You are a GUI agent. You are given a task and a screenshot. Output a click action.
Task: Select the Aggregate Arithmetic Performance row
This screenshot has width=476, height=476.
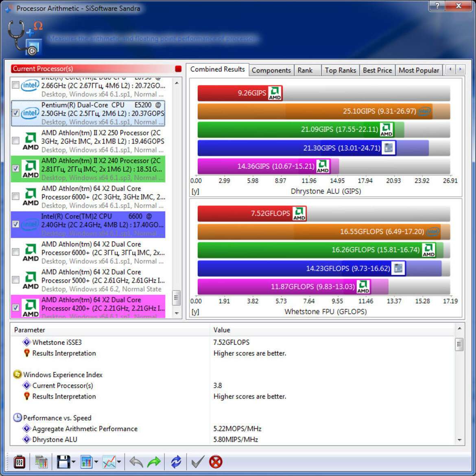[232, 429]
